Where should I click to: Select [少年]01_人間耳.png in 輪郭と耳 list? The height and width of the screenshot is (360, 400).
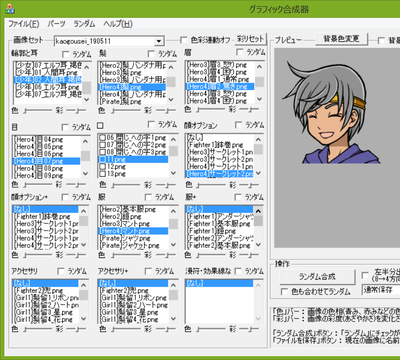[x=47, y=72]
